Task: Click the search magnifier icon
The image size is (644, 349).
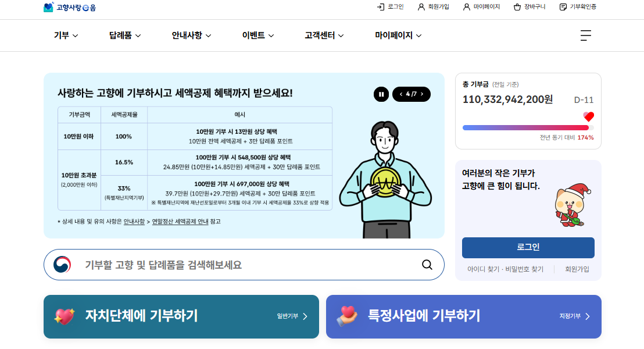Action: [x=427, y=265]
